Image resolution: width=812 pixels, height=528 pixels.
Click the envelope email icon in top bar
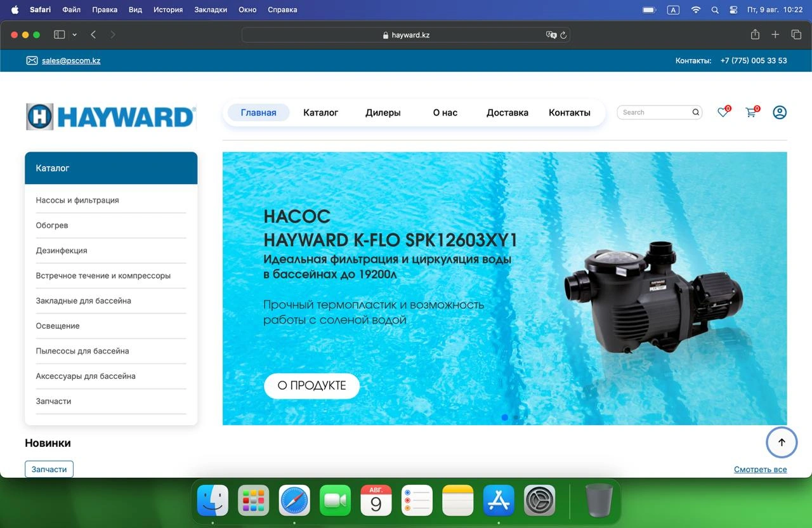[x=32, y=61]
